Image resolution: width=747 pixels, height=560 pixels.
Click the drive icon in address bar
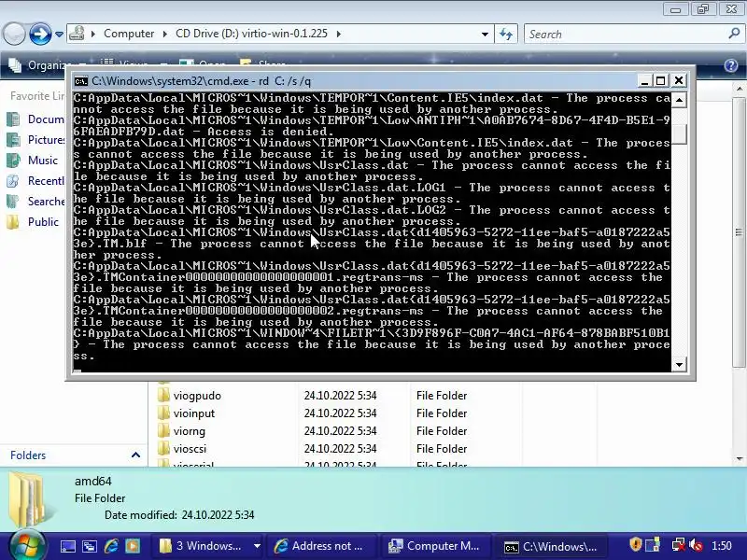(77, 34)
